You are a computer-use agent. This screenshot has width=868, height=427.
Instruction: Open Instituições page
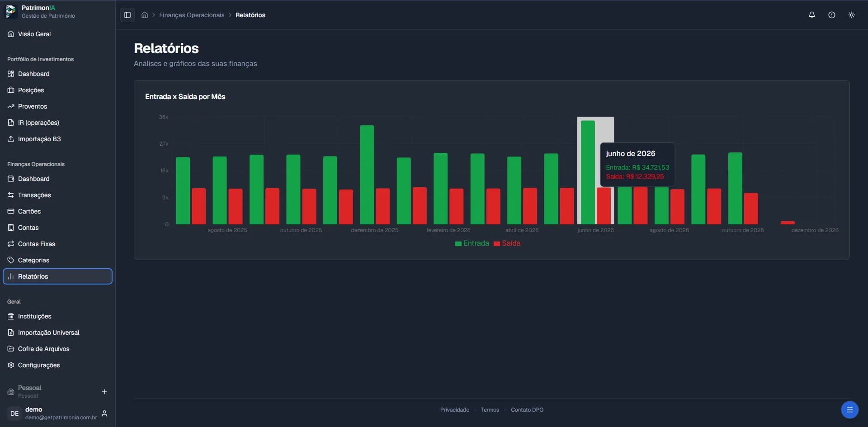[x=57, y=316]
